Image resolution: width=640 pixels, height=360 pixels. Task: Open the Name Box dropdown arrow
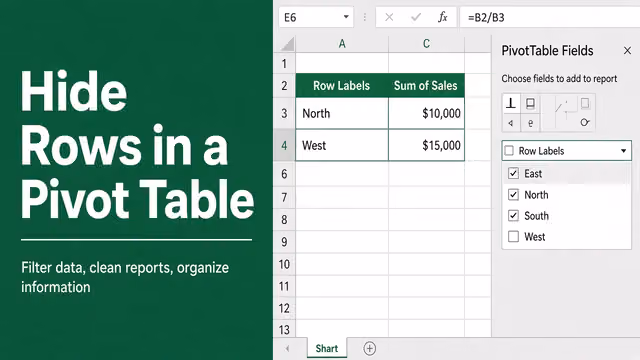pos(346,17)
